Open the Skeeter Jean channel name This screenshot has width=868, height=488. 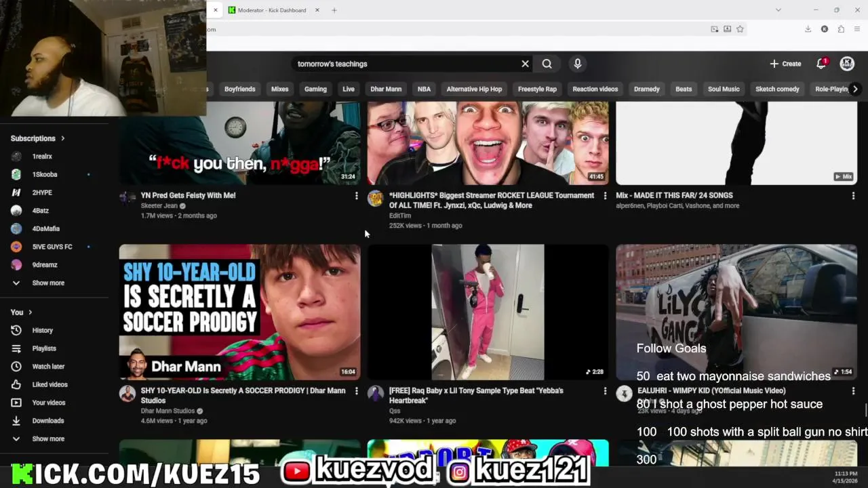tap(159, 205)
